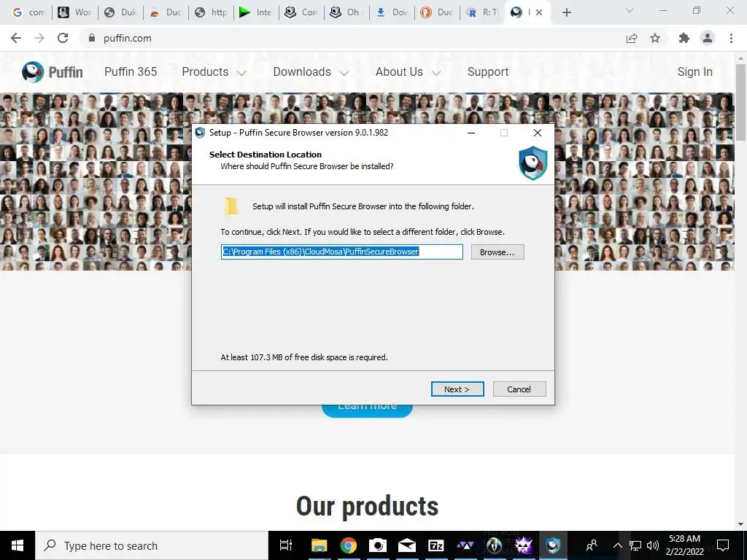The height and width of the screenshot is (560, 747).
Task: Open the network icon in system tray
Action: click(635, 545)
